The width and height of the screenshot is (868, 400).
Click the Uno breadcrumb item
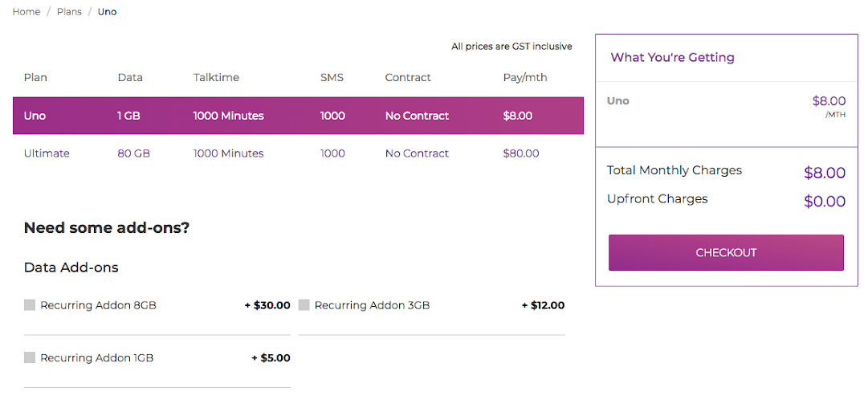[107, 12]
